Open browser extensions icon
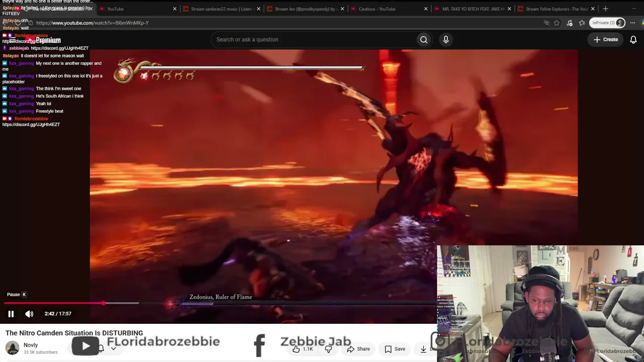 pos(570,23)
